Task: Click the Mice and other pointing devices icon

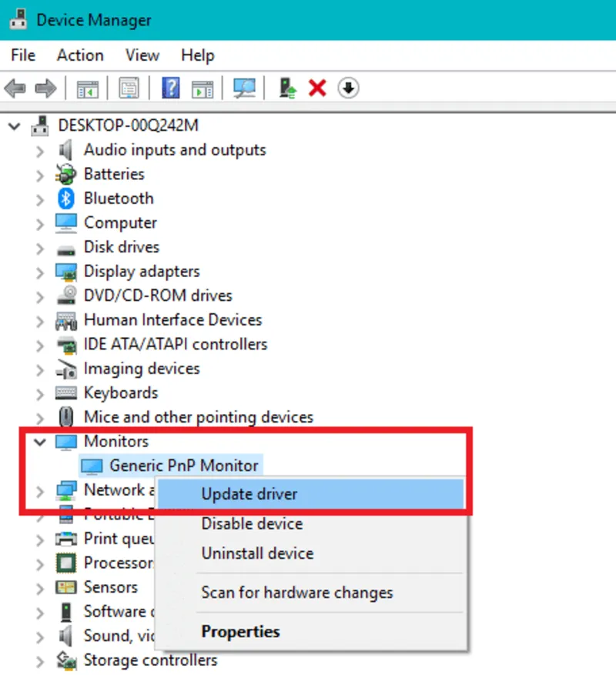Action: [x=66, y=416]
